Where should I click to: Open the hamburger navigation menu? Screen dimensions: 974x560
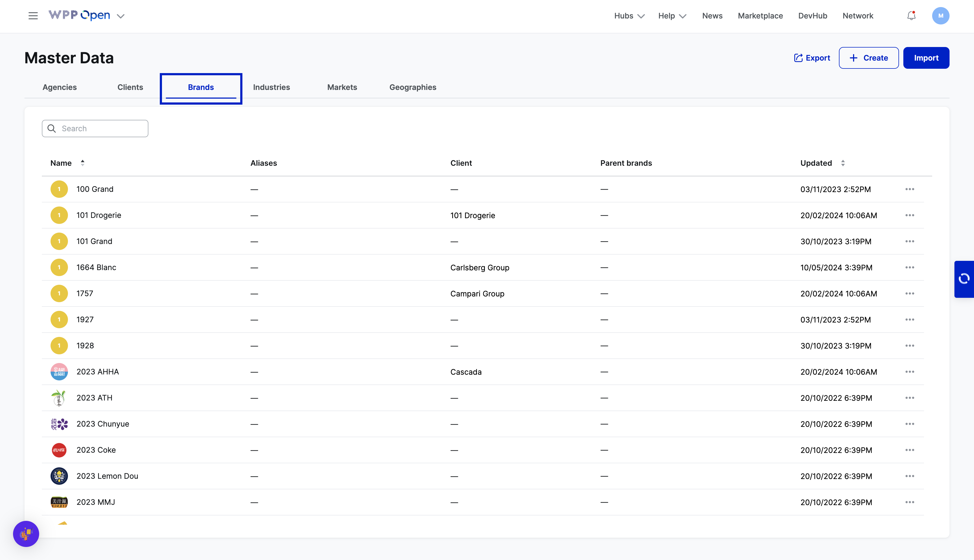tap(33, 16)
